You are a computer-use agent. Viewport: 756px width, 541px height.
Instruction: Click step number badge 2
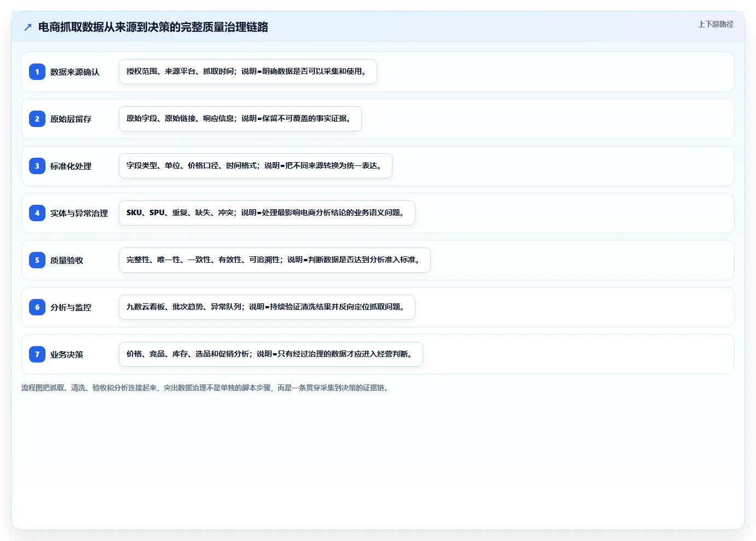(x=37, y=119)
